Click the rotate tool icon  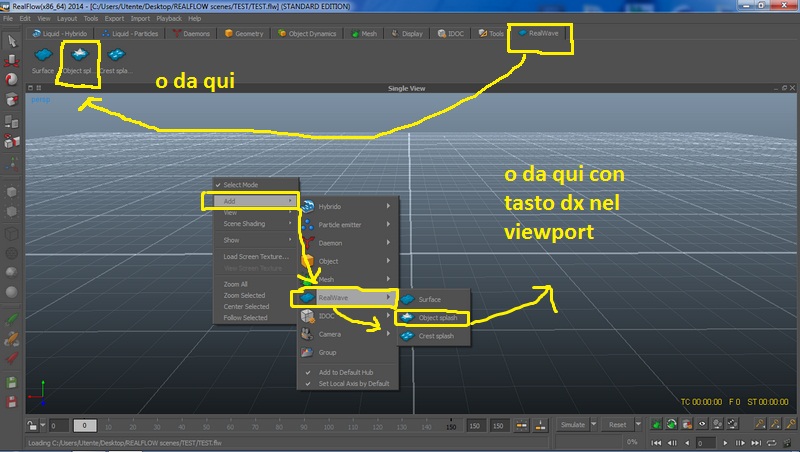tap(11, 80)
